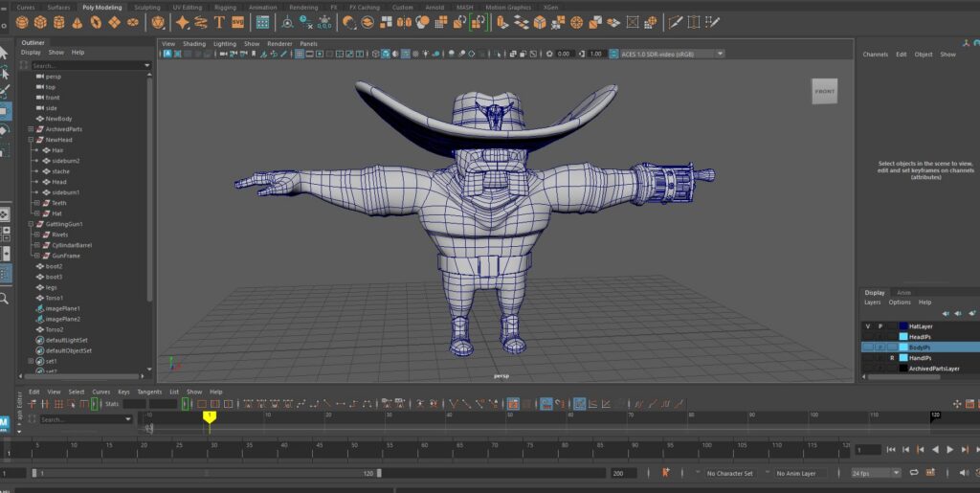The height and width of the screenshot is (493, 980).
Task: Click the viewport gamma value field 1.00
Action: [x=595, y=54]
